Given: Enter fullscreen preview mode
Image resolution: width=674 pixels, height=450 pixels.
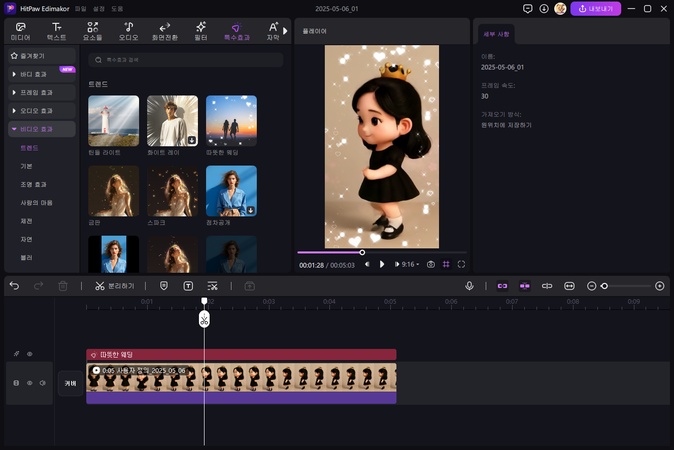Looking at the screenshot, I should [x=461, y=264].
